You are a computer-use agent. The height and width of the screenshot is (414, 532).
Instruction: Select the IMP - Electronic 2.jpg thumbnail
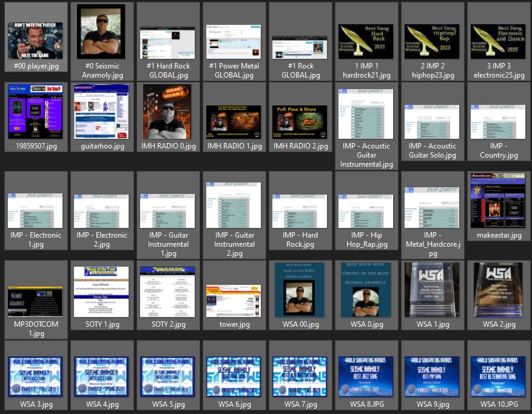[101, 211]
